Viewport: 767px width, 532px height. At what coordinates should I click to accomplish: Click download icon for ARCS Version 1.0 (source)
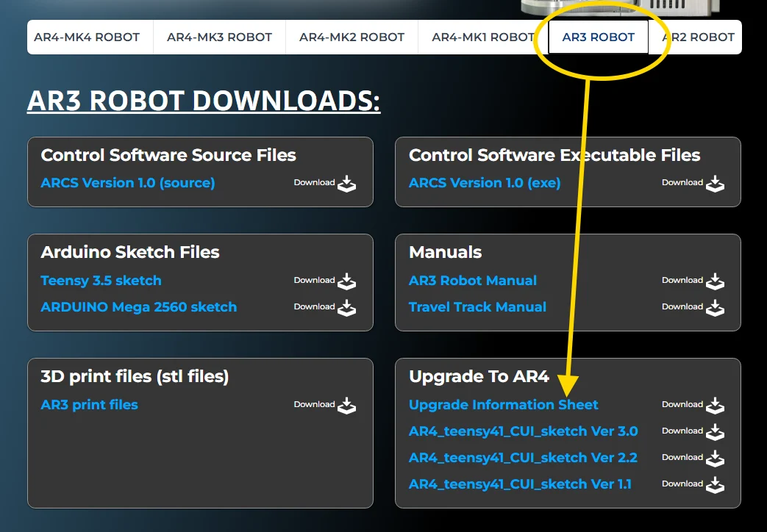tap(347, 184)
